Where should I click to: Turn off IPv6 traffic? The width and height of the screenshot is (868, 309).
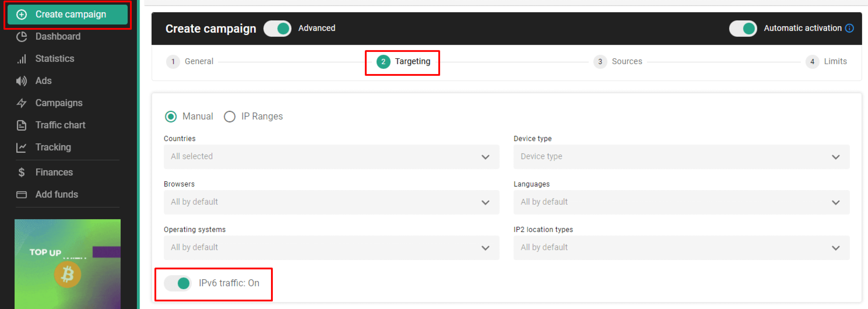point(178,283)
